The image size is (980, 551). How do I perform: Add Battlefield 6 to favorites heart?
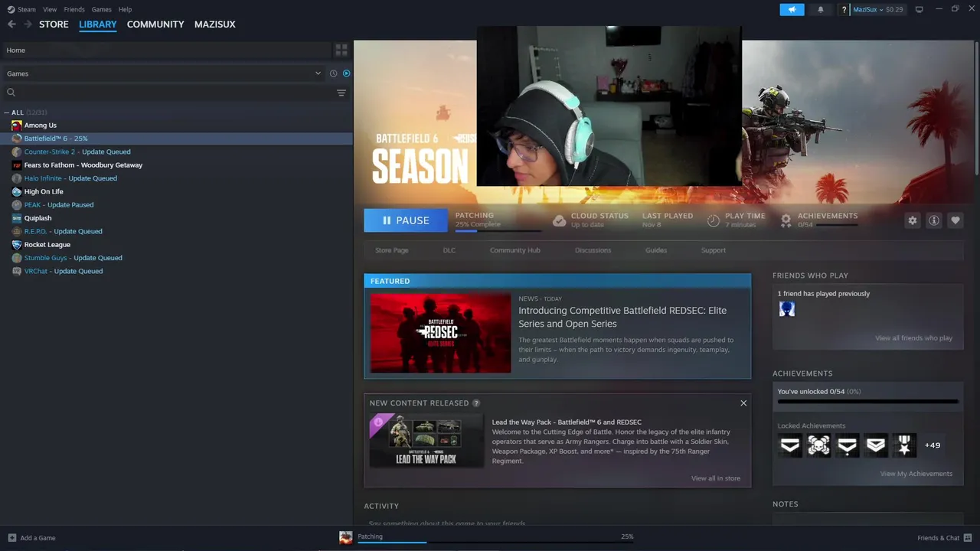tap(955, 220)
